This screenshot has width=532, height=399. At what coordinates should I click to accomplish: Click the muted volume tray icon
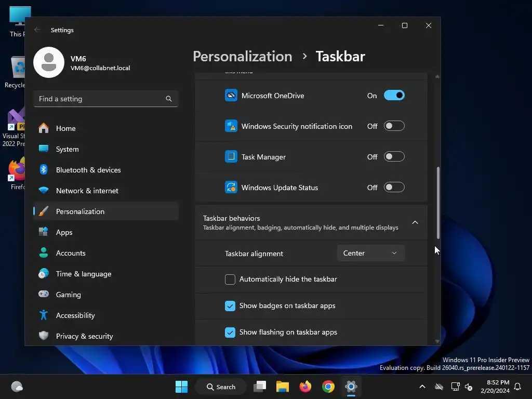[469, 387]
